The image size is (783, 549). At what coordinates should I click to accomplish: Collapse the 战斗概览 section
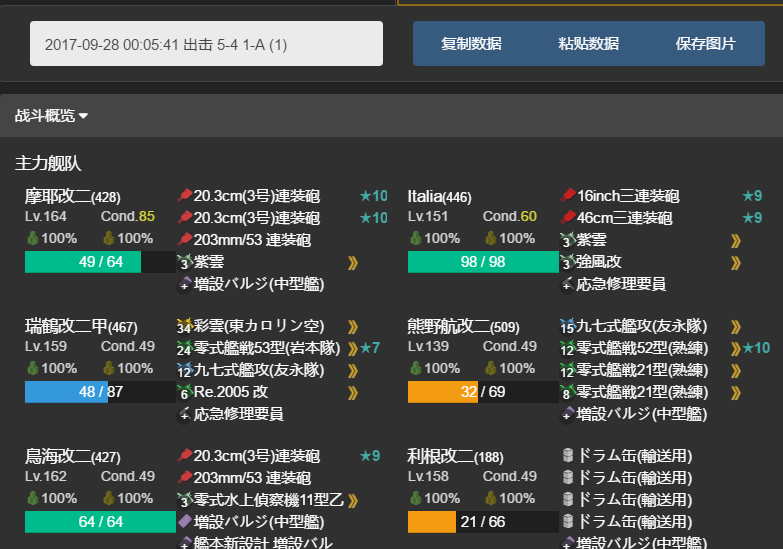point(51,116)
